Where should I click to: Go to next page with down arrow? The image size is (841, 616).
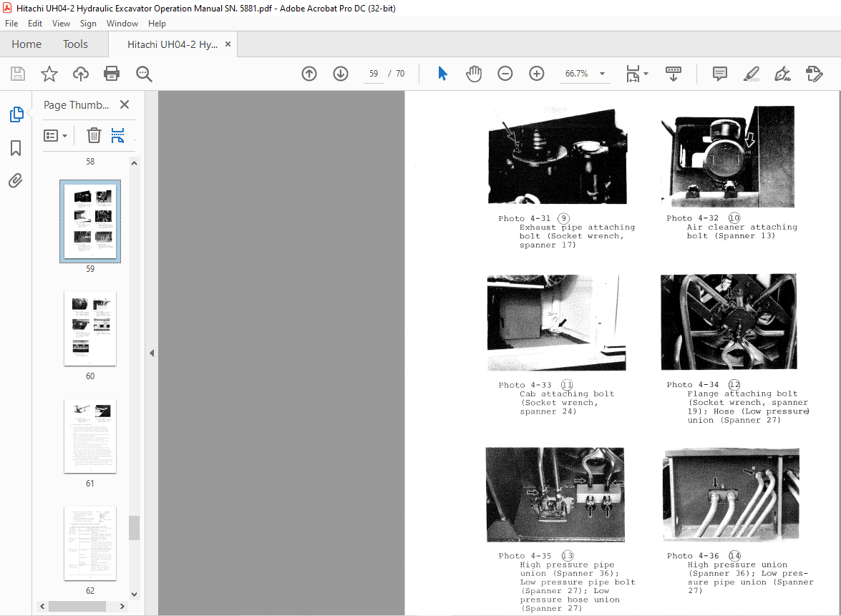[x=340, y=73]
